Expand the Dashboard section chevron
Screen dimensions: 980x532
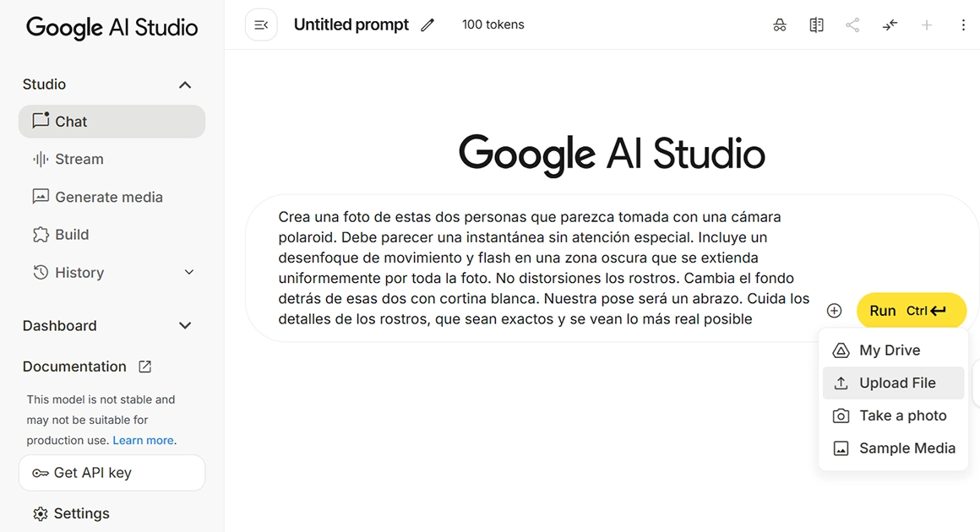click(x=185, y=325)
